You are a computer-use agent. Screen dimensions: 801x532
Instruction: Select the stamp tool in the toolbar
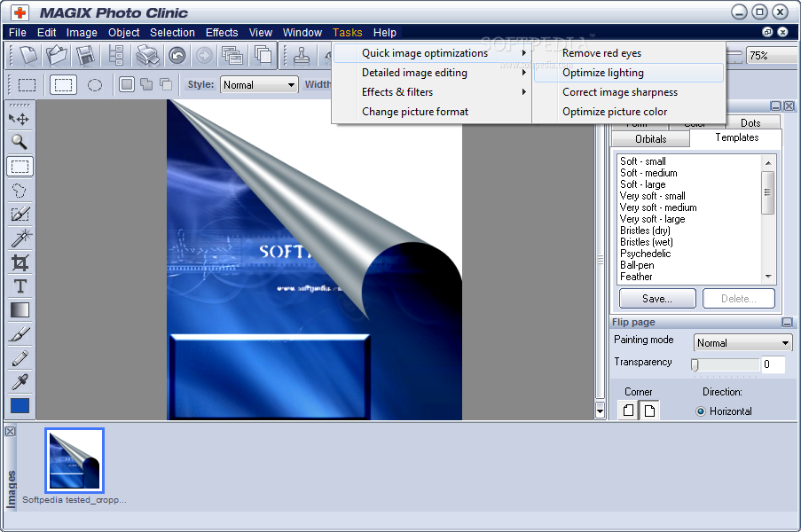(301, 55)
